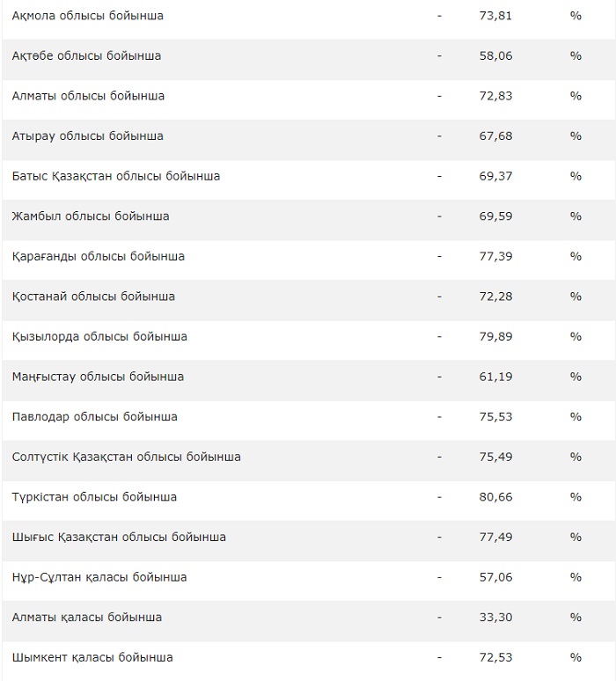Select Шығыс Қазақстан облысы бойынша text
Image resolution: width=616 pixels, height=681 pixels.
tap(119, 537)
